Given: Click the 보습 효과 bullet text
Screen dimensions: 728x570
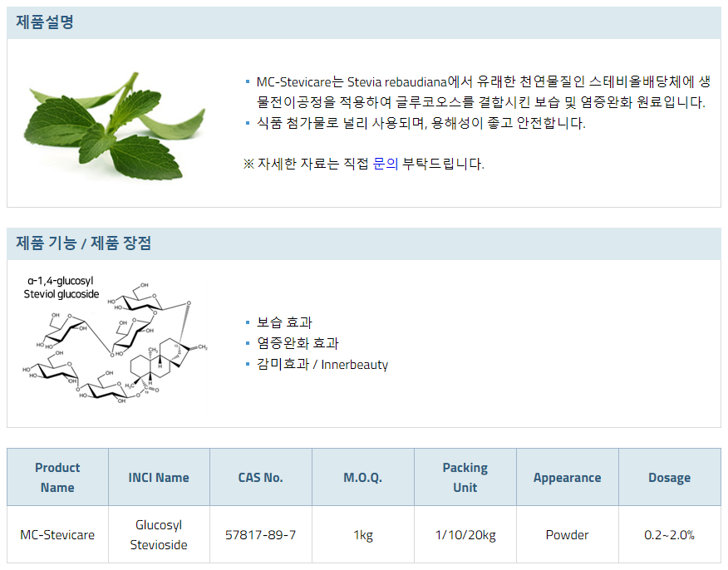Looking at the screenshot, I should click(x=284, y=322).
